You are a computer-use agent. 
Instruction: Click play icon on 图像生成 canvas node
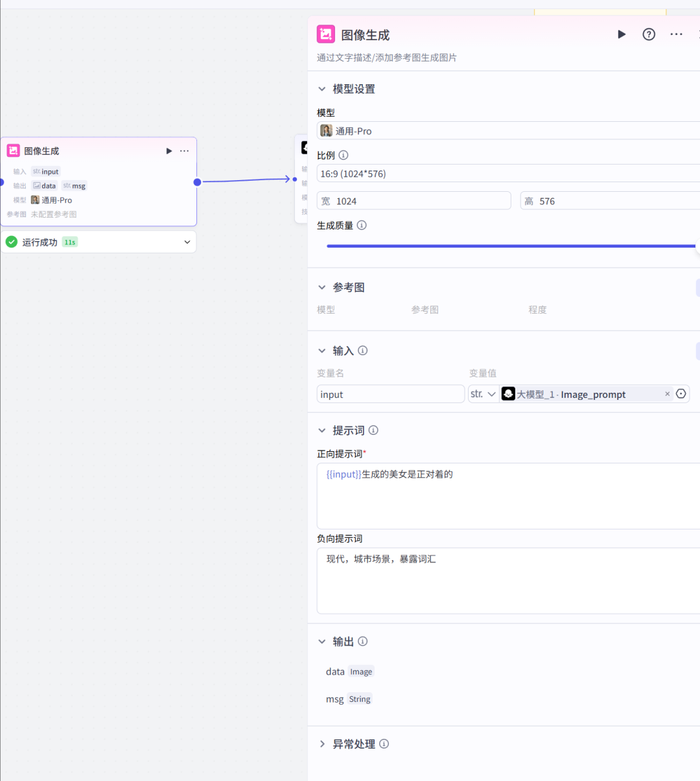[169, 151]
